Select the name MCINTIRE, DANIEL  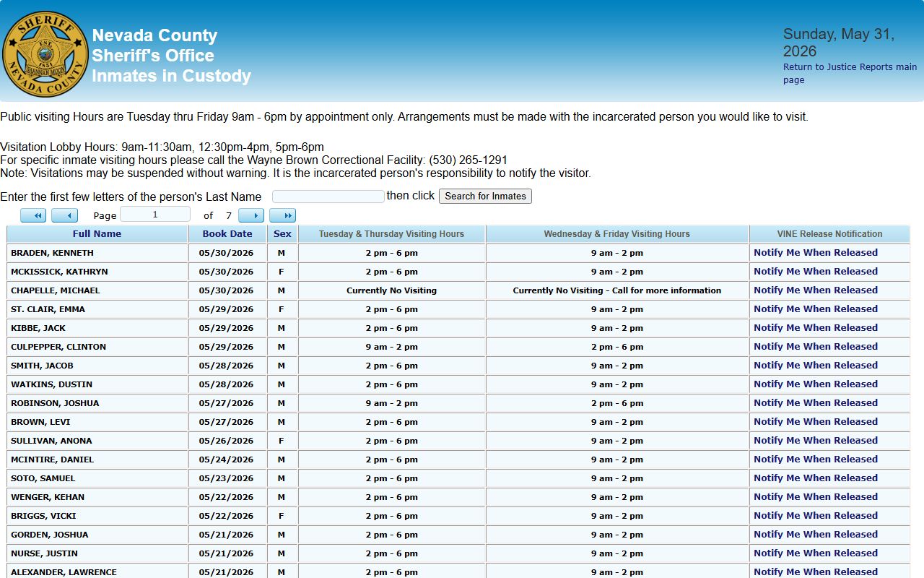[x=52, y=460]
